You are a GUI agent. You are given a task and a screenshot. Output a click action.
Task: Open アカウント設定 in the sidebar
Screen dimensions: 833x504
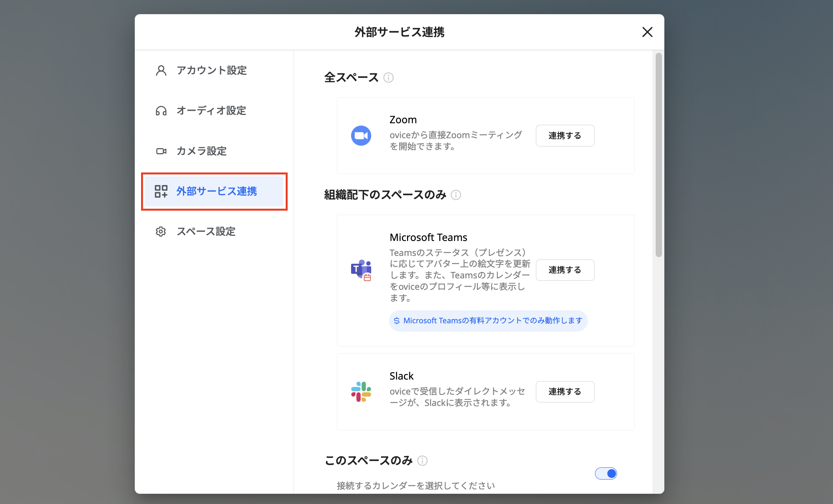click(214, 70)
